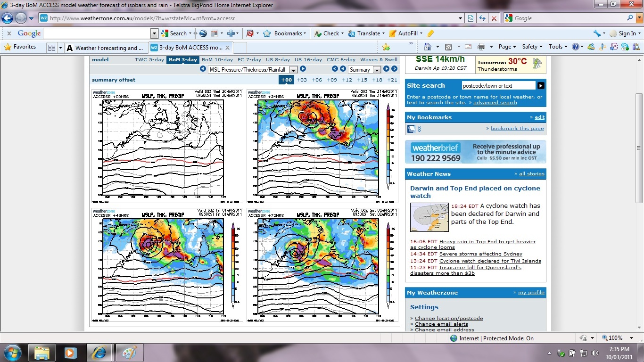The width and height of the screenshot is (644, 362).
Task: Click the Read Mail envelope icon
Action: [468, 47]
